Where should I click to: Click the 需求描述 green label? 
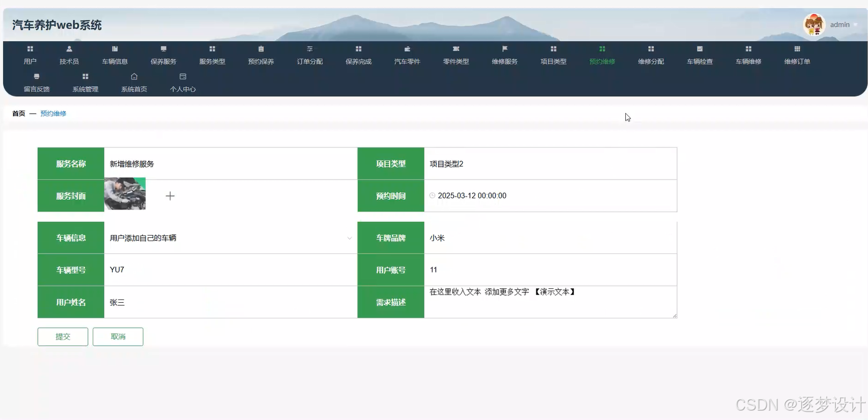pos(391,302)
